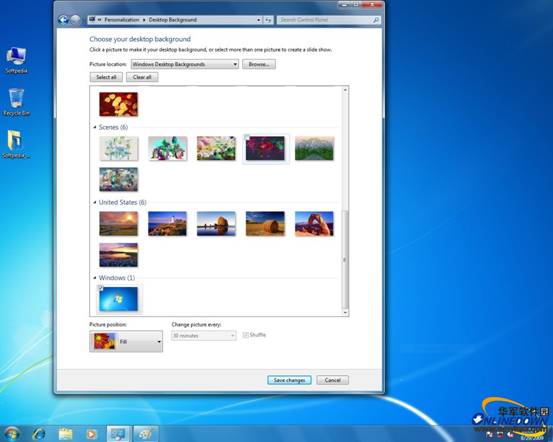Select the green grass Scenes wallpaper
553x442 pixels.
coord(314,149)
